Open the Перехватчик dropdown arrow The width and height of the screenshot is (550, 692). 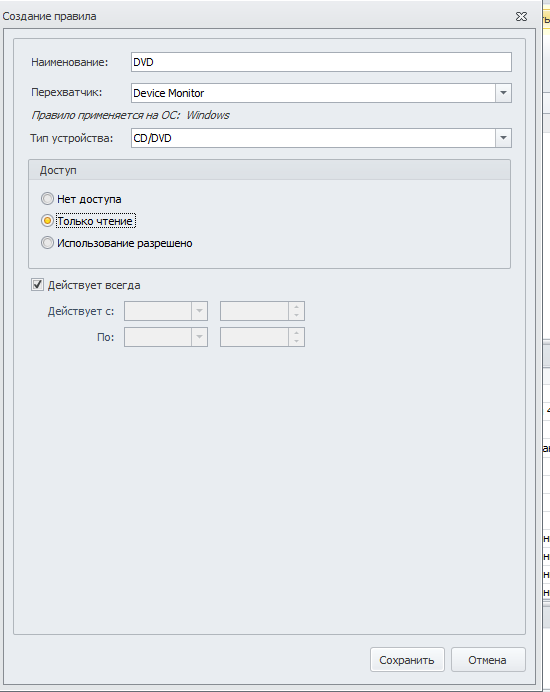tap(503, 93)
